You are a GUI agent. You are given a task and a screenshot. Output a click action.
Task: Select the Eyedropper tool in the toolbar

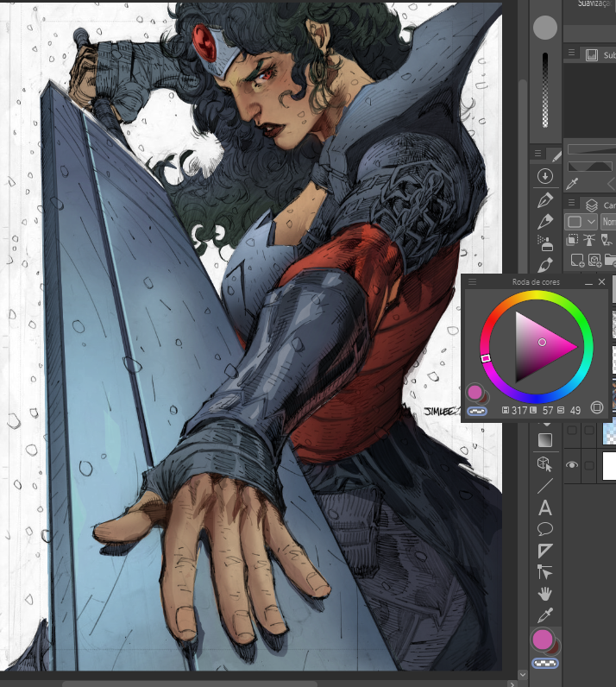coord(545,615)
